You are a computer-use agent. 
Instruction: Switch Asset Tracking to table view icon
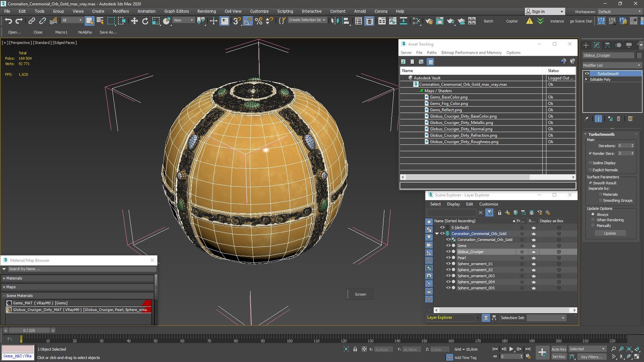(431, 62)
